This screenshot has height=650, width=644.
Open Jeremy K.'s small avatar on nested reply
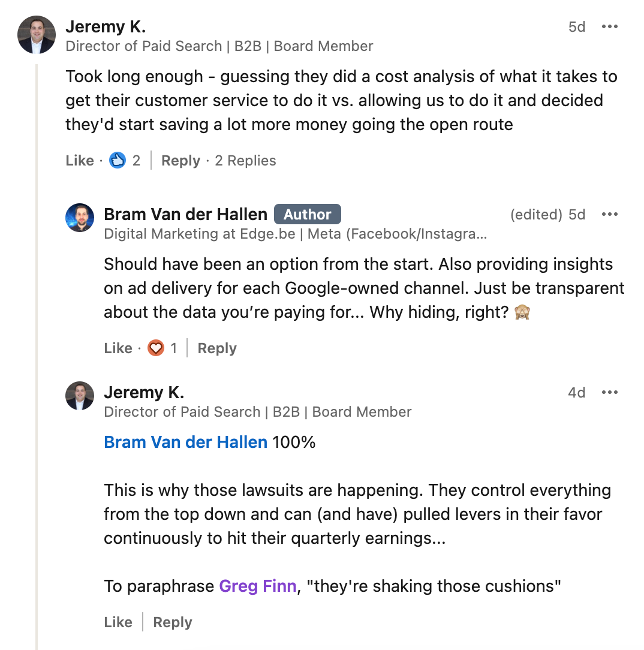click(x=80, y=396)
